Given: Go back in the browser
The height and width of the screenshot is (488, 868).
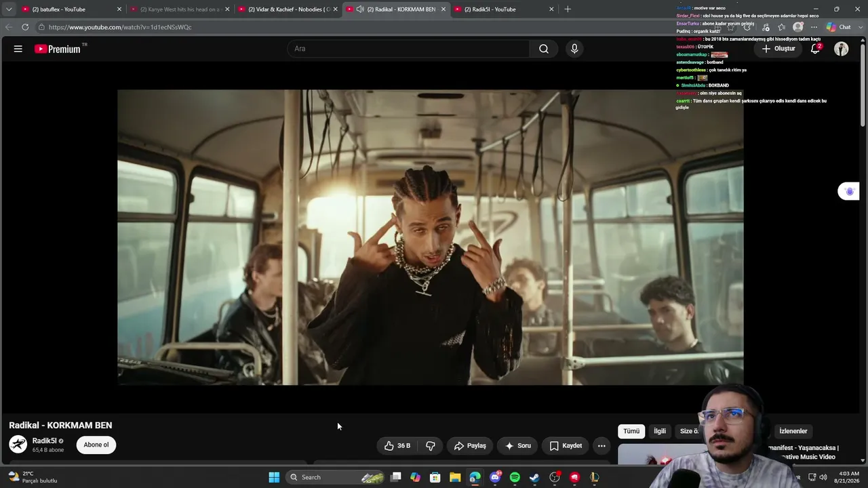Looking at the screenshot, I should coord(9,27).
